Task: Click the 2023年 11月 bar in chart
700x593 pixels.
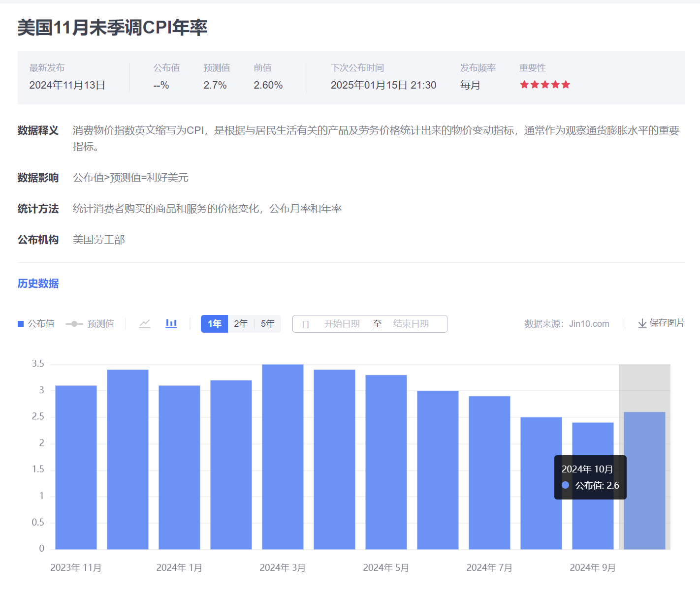Action: [x=76, y=468]
